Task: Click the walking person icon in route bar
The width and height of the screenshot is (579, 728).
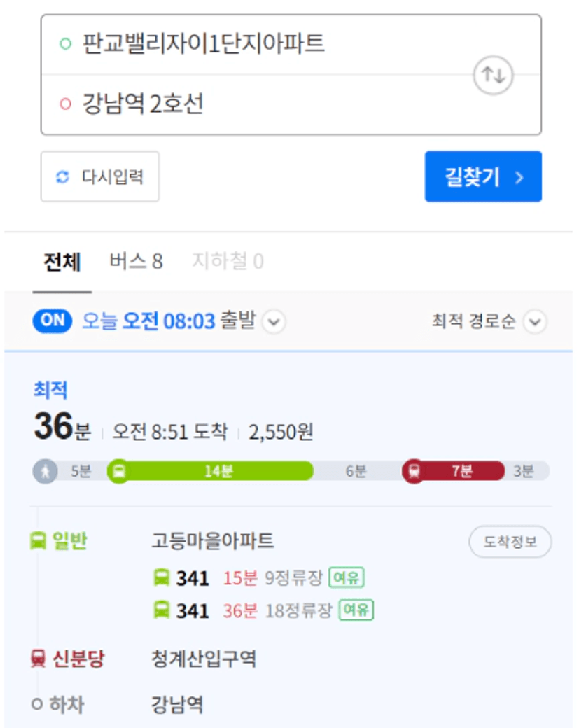Action: (x=46, y=471)
